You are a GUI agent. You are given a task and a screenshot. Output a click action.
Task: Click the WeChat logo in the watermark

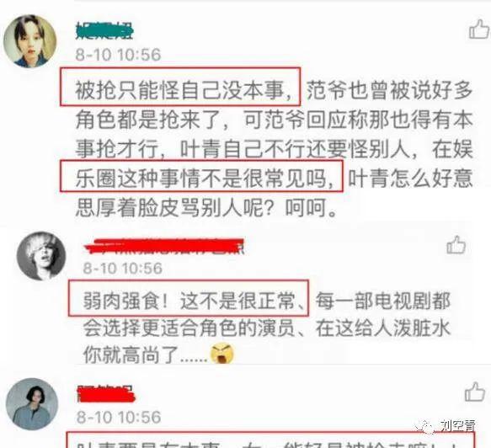425,426
